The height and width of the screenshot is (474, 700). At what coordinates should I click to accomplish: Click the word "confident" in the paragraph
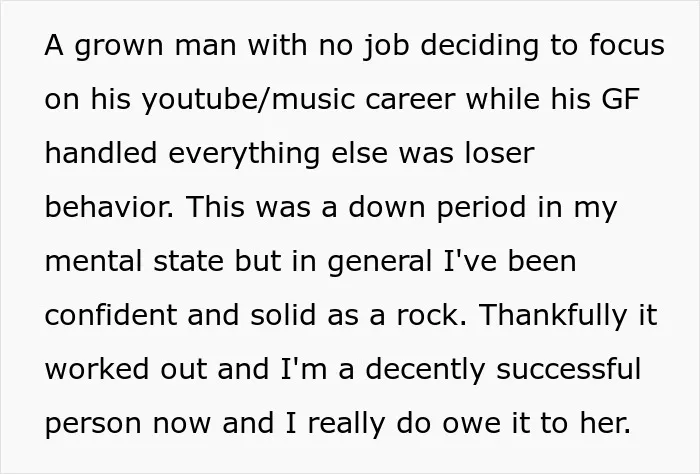tap(111, 315)
